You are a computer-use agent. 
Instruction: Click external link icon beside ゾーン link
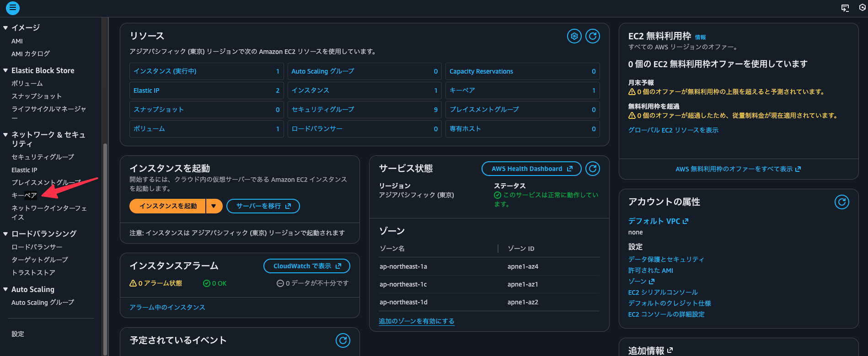pyautogui.click(x=652, y=282)
